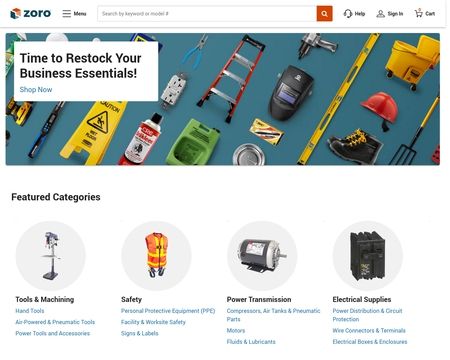This screenshot has height=360, width=450.
Task: Go to Power Tools and Accessories
Action: (x=53, y=333)
